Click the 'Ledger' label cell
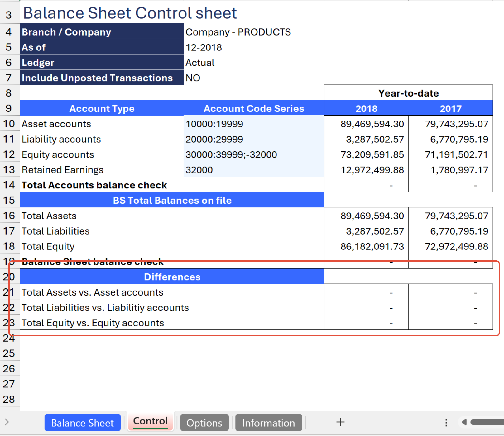Screen dimensions: 504x436 pos(102,62)
